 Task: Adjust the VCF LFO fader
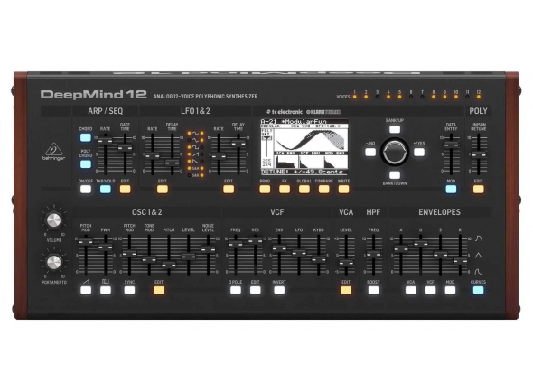tap(299, 253)
